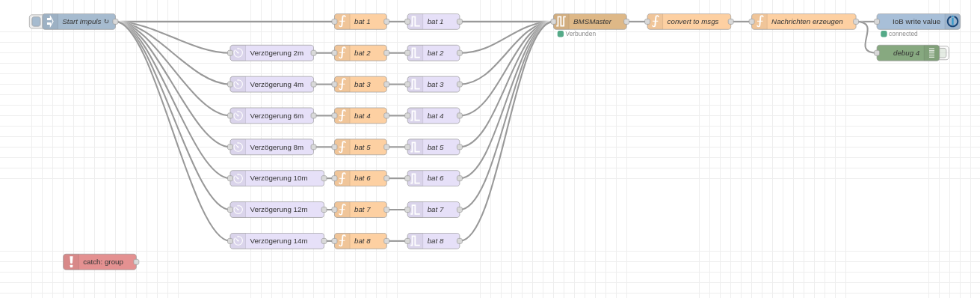Click the output port of catch: group
The height and width of the screenshot is (298, 980).
point(136,262)
